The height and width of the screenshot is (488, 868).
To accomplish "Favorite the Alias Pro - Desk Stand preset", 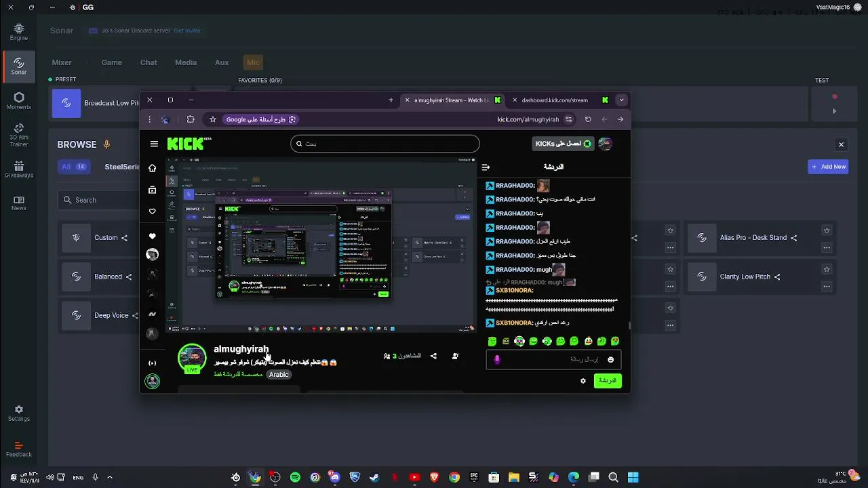I will (x=827, y=230).
